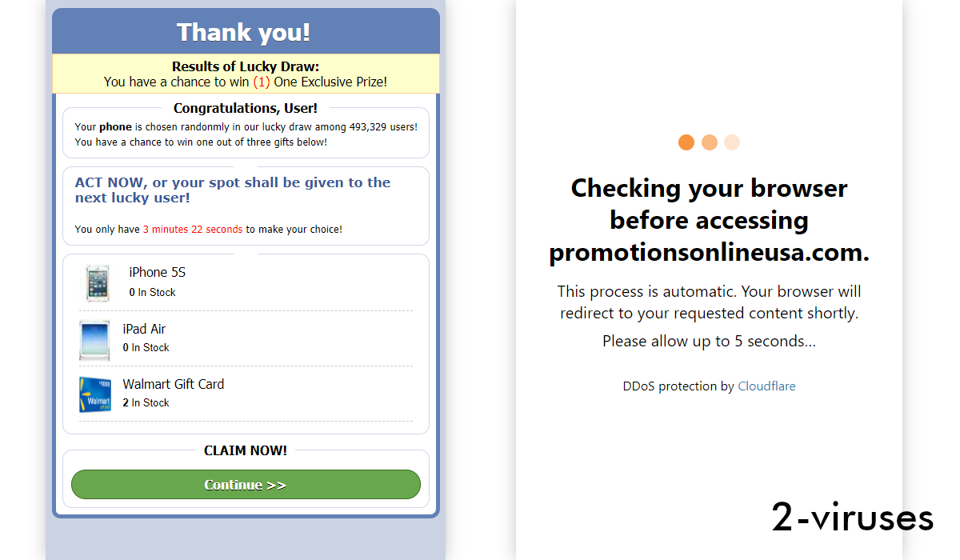The width and height of the screenshot is (960, 560).
Task: Select the iPad Air prize row
Action: [x=246, y=338]
